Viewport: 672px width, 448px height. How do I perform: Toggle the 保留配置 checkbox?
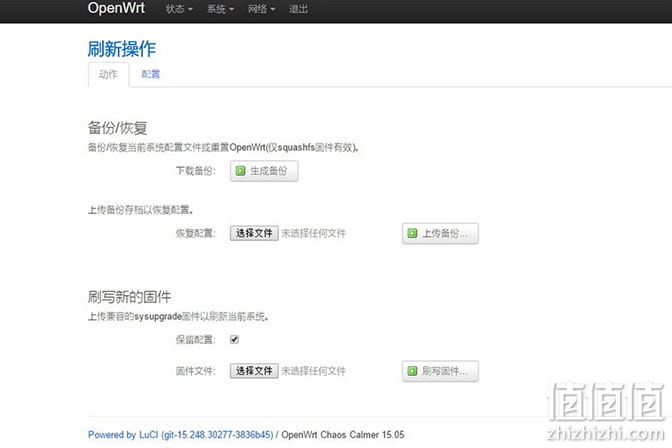coord(234,340)
